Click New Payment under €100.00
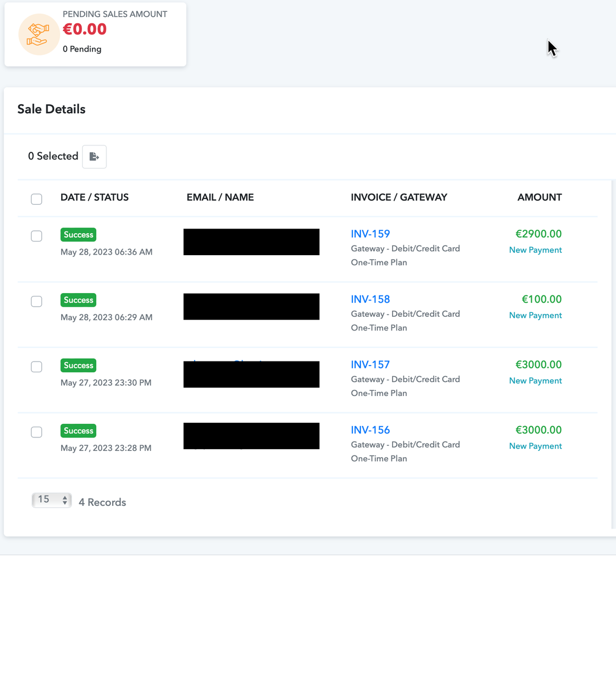Screen dimensions: 616x679 point(535,315)
